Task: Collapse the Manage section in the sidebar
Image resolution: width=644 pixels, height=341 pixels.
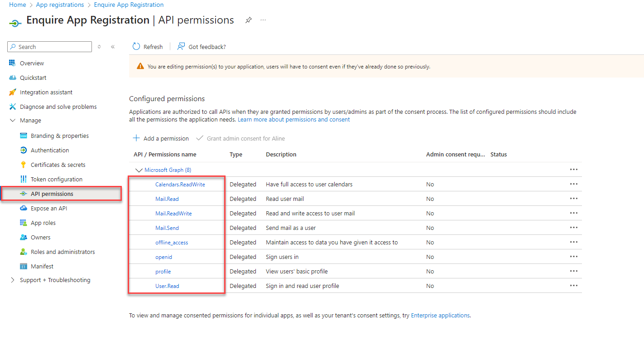Action: pyautogui.click(x=12, y=121)
